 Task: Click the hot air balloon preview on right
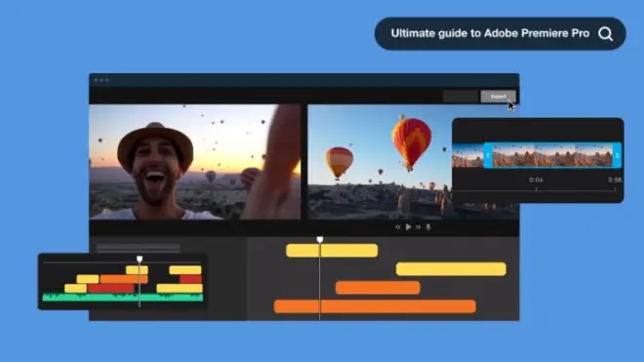pyautogui.click(x=380, y=162)
